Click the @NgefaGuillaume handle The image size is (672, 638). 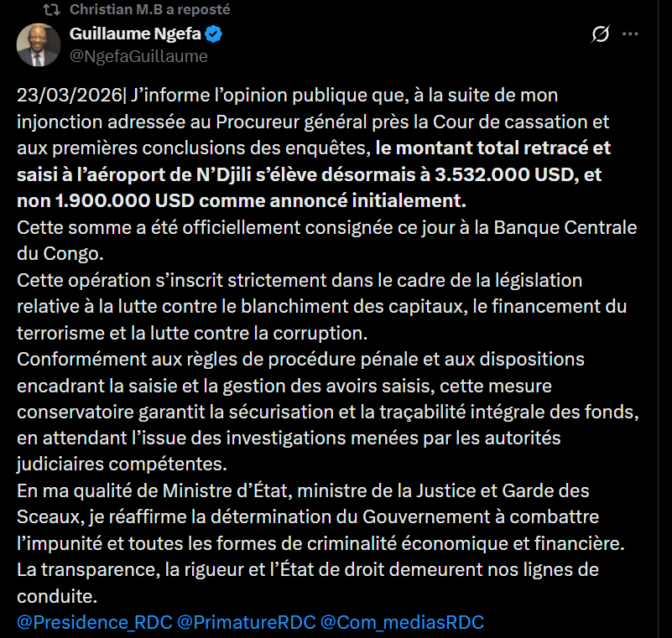click(138, 56)
